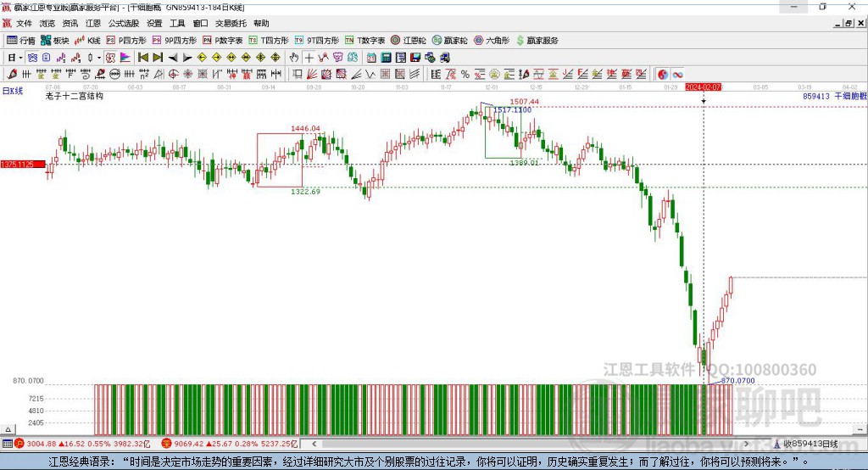This screenshot has width=868, height=470.
Task: Click the 日K线 chart label
Action: pos(13,91)
